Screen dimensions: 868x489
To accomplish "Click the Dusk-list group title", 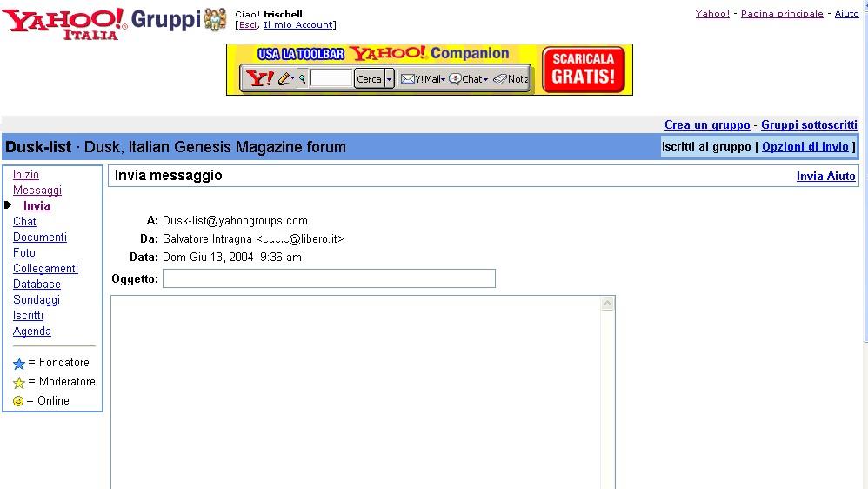I will (x=38, y=147).
